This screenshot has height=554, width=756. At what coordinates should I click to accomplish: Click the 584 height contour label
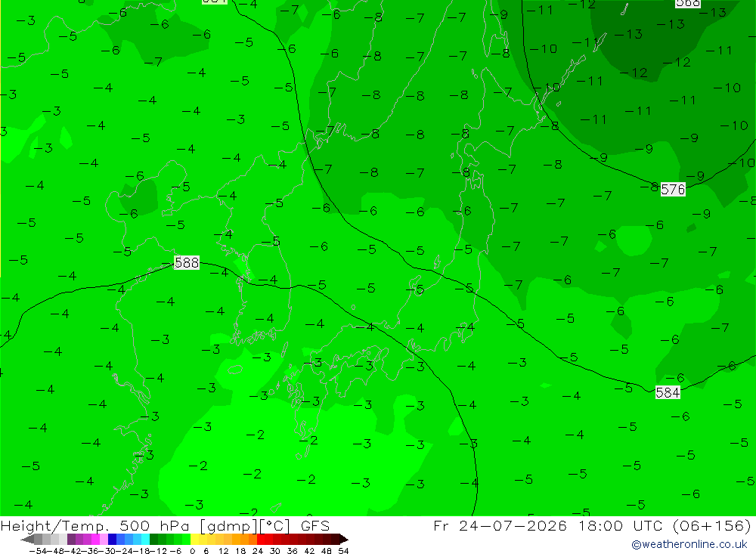click(668, 392)
